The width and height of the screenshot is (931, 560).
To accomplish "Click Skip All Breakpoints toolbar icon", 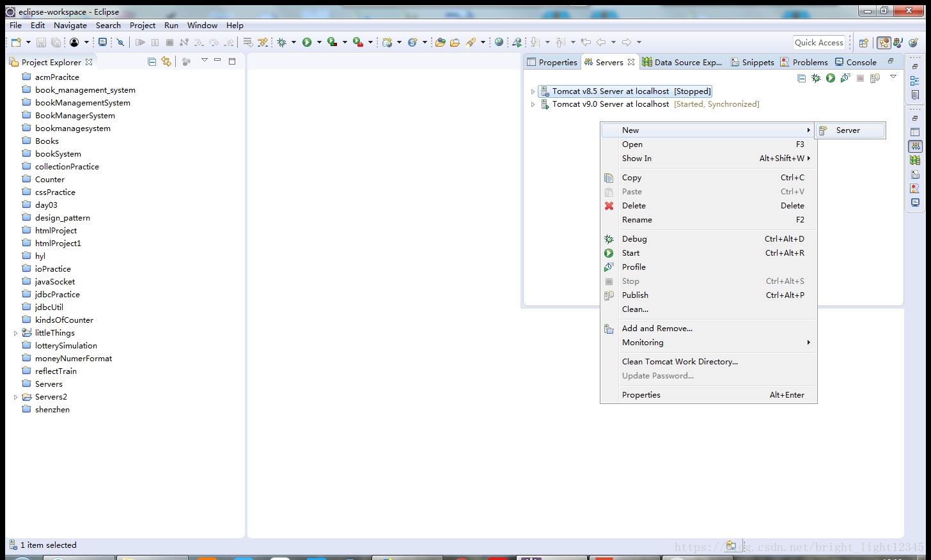I will pos(120,42).
